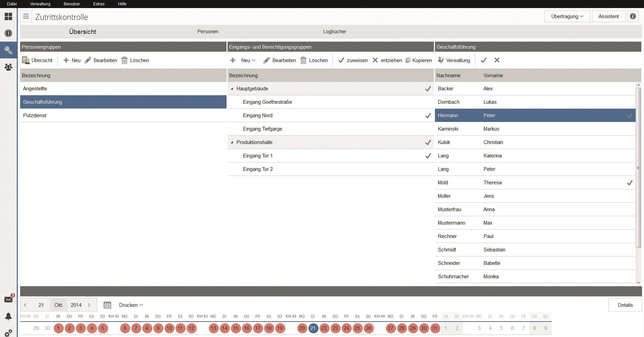Screen dimensions: 644x337
Task: Open the Übertragung dropdown
Action: click(567, 16)
